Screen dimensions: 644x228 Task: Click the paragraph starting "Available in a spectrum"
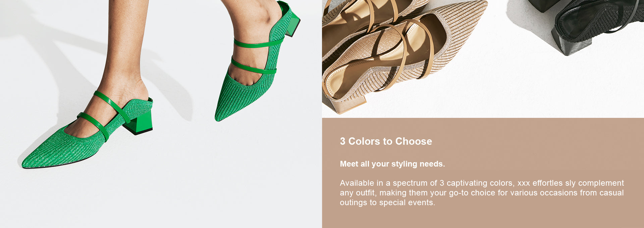pos(482,193)
